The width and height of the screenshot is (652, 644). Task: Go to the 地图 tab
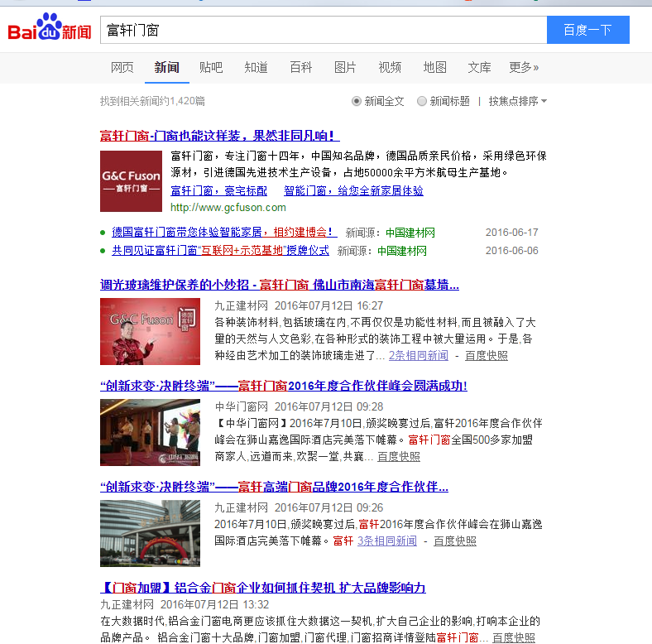tap(435, 67)
